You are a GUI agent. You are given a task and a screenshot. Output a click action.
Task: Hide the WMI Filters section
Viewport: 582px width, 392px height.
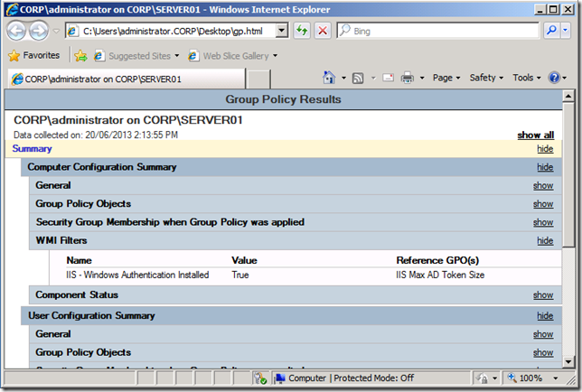tap(544, 241)
